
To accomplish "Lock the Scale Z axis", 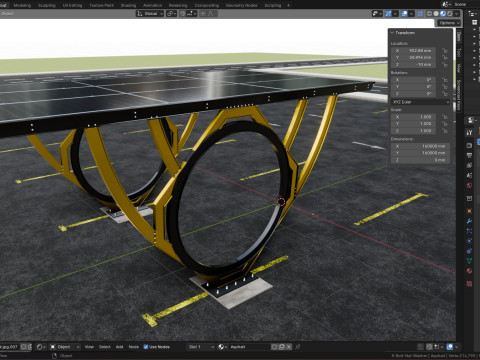I will [444, 131].
